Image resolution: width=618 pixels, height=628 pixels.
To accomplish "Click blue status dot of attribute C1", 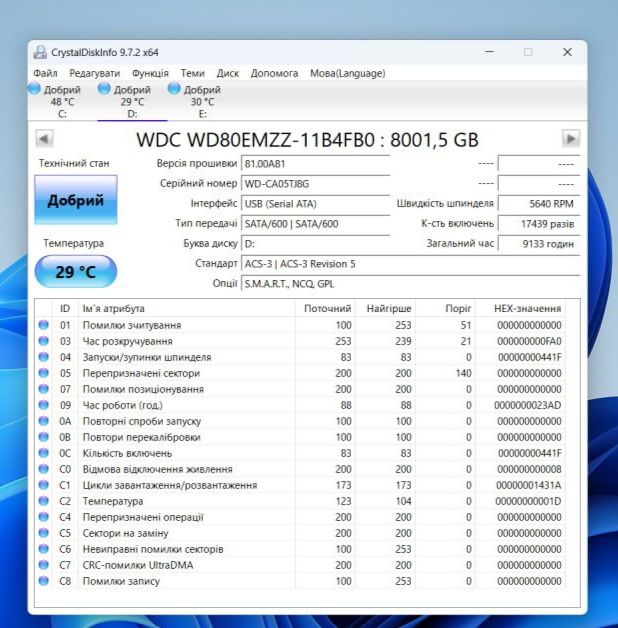I will (x=44, y=485).
